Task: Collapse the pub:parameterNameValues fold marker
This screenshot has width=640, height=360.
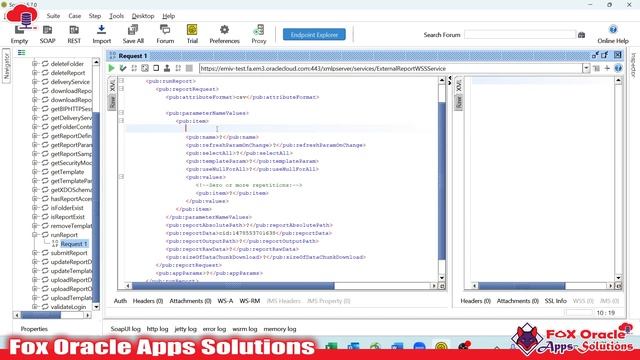Action: point(122,113)
